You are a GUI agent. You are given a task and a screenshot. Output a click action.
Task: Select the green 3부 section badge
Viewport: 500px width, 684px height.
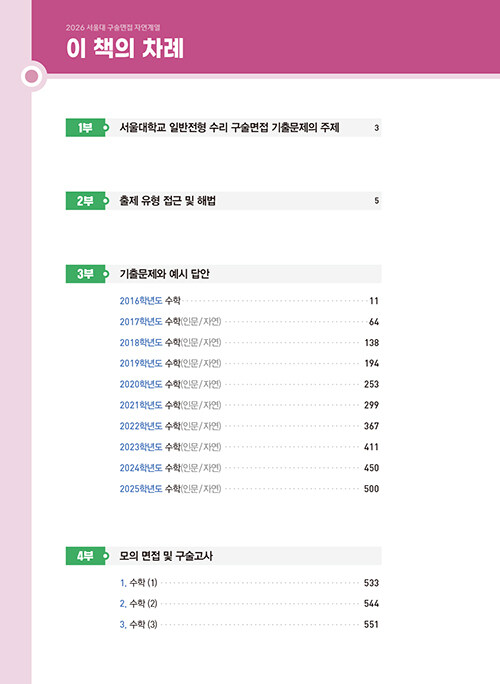86,274
